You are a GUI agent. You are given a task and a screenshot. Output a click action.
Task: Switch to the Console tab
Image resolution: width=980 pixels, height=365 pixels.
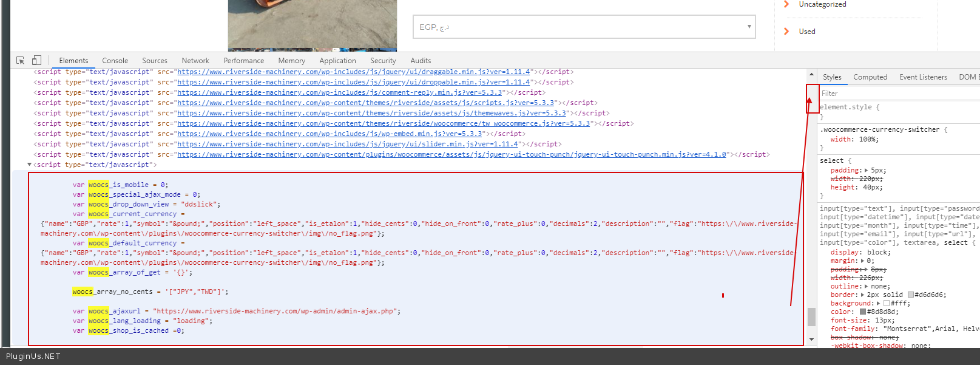[x=115, y=61]
